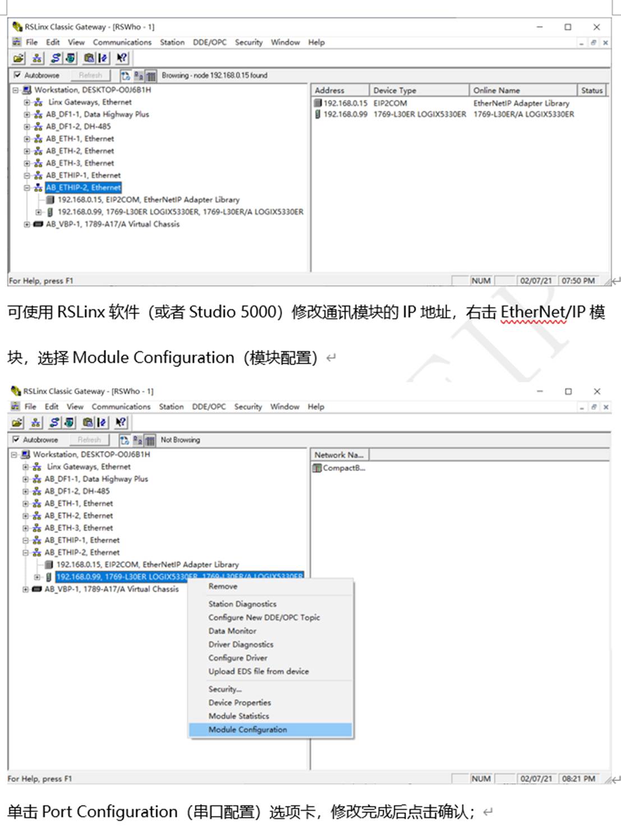Choose Security... from the context menu

pyautogui.click(x=270, y=689)
